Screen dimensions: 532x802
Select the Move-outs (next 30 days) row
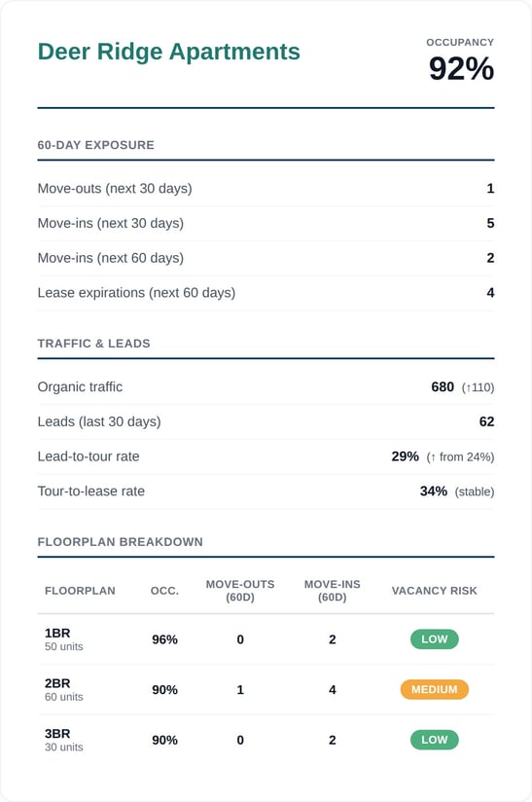266,189
